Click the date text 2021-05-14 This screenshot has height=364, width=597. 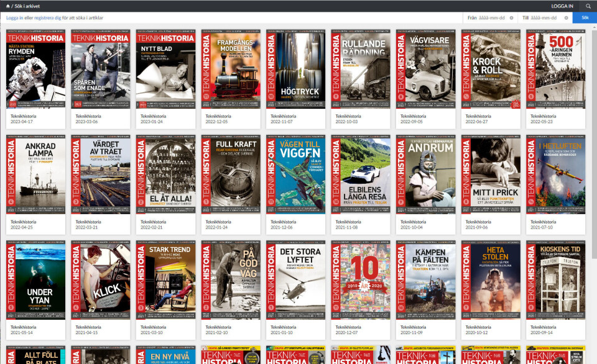[x=22, y=332]
